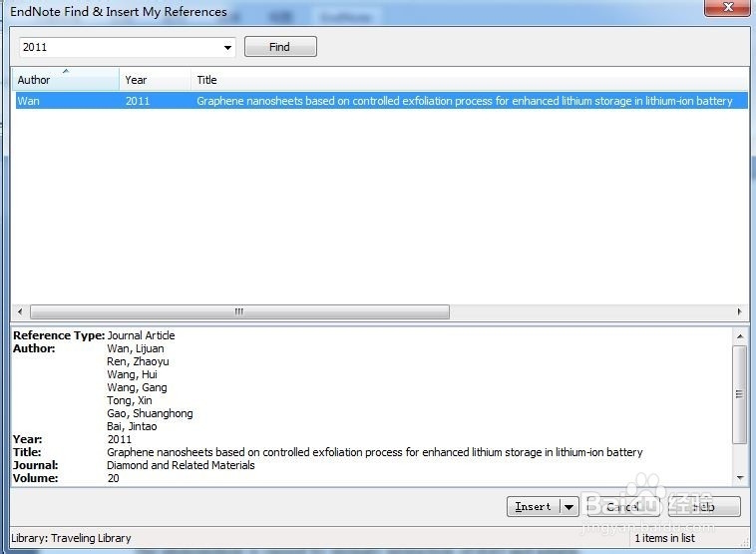The image size is (756, 554).
Task: Click the year 2011 in the result row
Action: coord(138,101)
